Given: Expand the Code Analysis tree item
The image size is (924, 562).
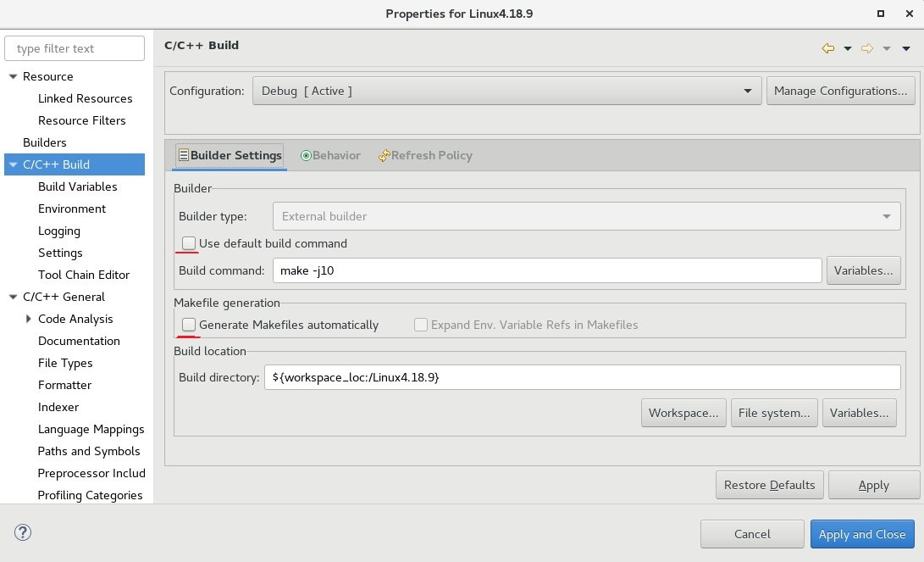Looking at the screenshot, I should click(29, 319).
